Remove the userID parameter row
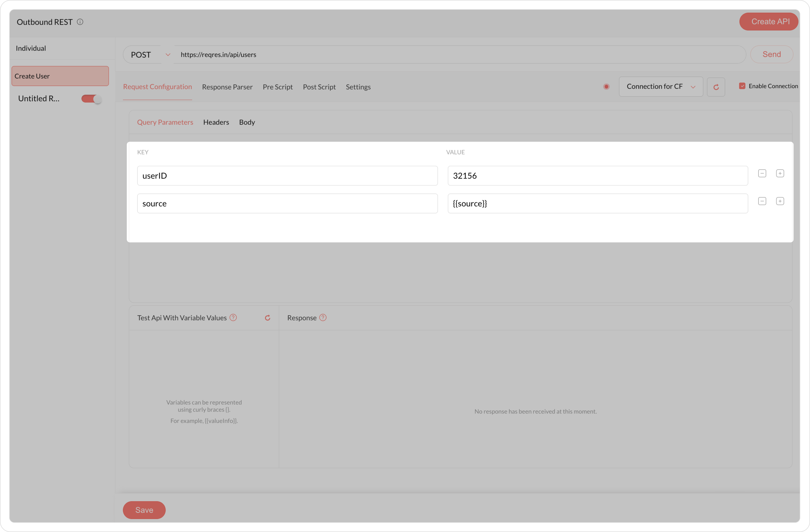 [762, 173]
